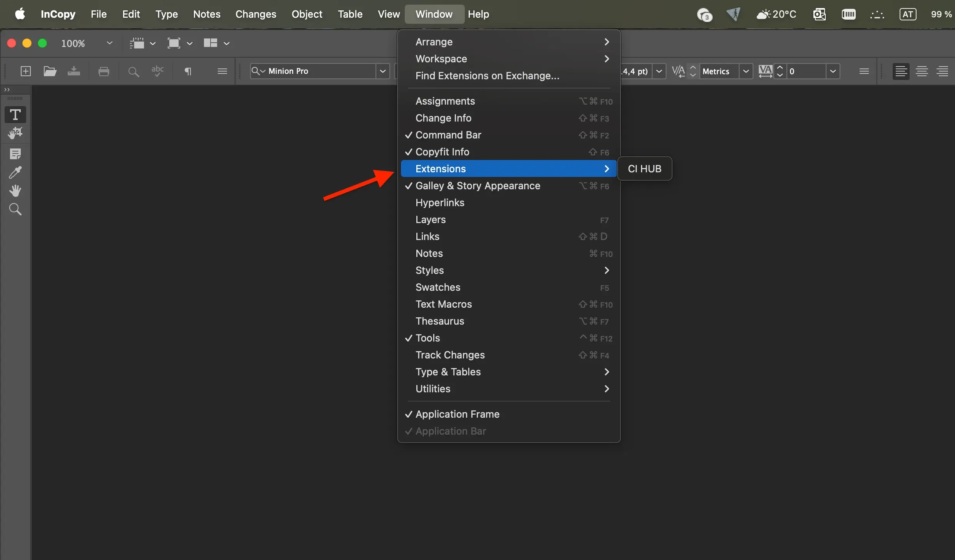Open the Metrics kerning dropdown
Viewport: 955px width, 560px height.
click(746, 71)
